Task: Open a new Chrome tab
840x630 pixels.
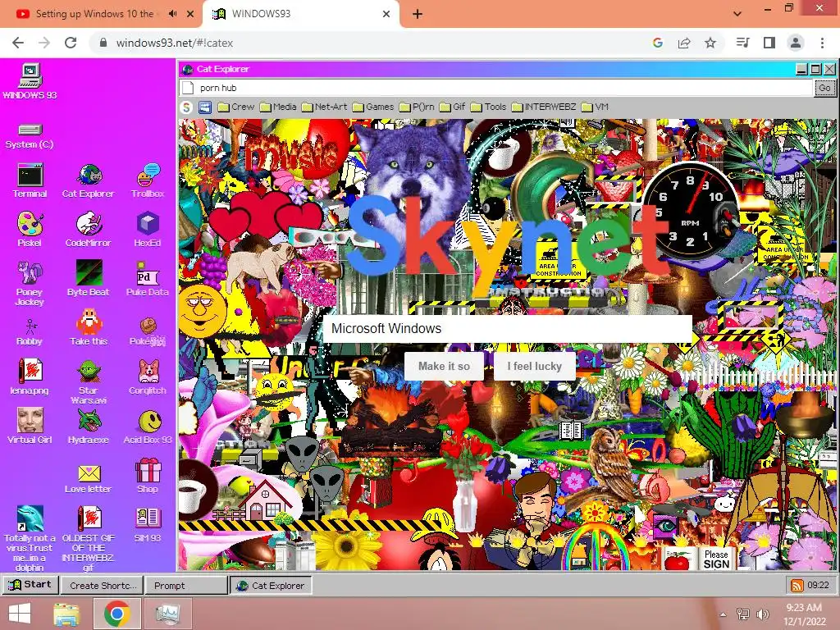Action: tap(418, 14)
